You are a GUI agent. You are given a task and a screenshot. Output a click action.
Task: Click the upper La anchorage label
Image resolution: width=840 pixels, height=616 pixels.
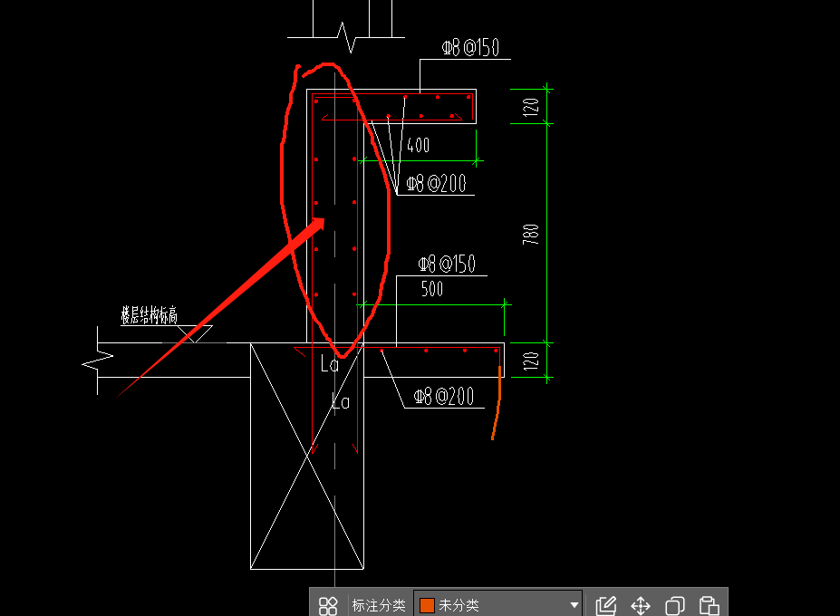pos(330,364)
